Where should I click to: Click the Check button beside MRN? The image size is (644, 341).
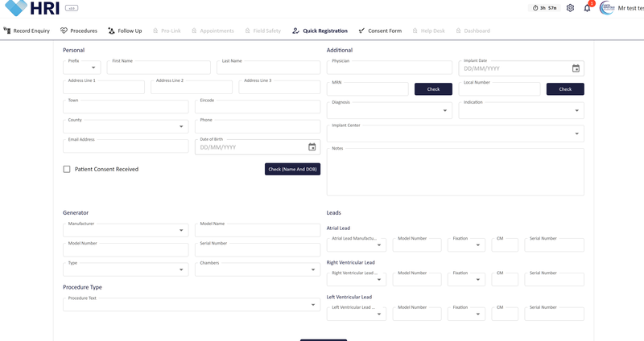click(x=433, y=89)
